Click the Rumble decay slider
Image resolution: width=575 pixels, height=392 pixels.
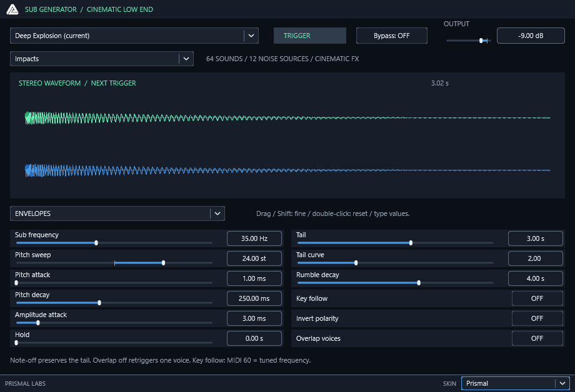[x=395, y=283]
